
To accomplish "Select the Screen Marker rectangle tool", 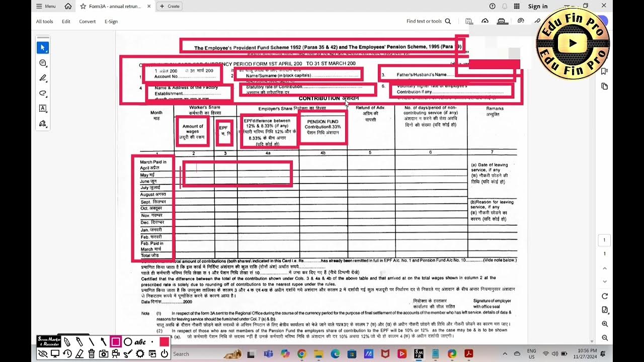I will [x=116, y=342].
